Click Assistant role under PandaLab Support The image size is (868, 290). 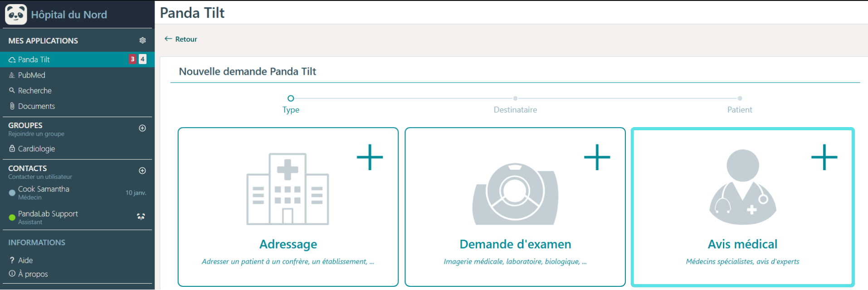pyautogui.click(x=30, y=222)
